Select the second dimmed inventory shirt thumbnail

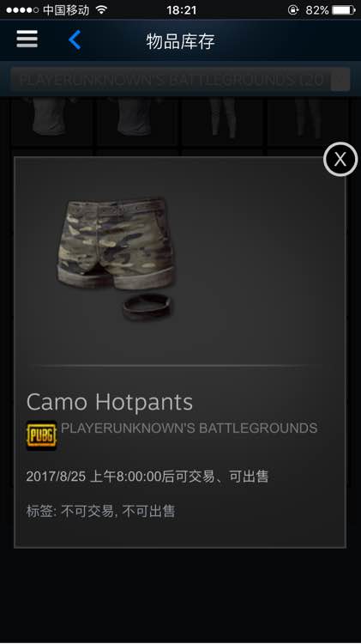point(137,119)
